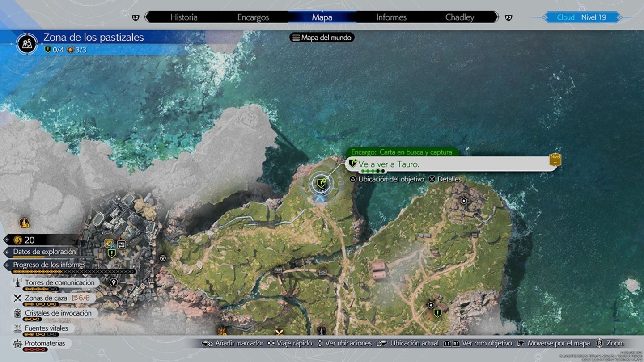644x362 pixels.
Task: Click the Protomaterias icon
Action: click(18, 344)
